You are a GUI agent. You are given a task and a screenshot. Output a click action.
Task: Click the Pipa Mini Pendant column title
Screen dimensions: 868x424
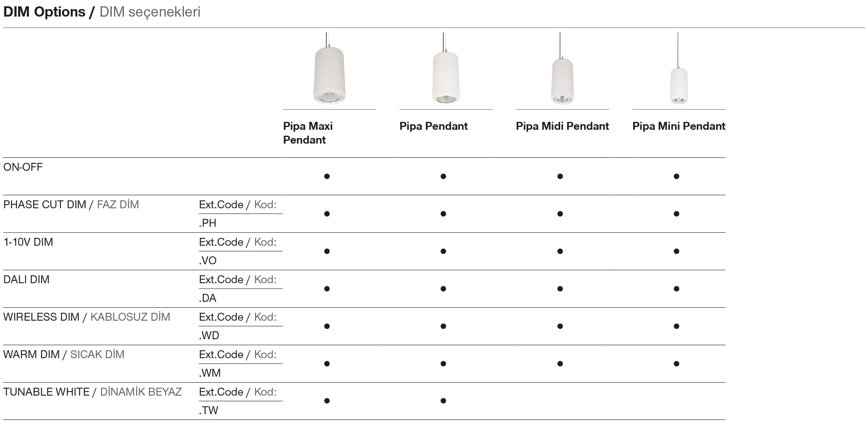pos(679,126)
